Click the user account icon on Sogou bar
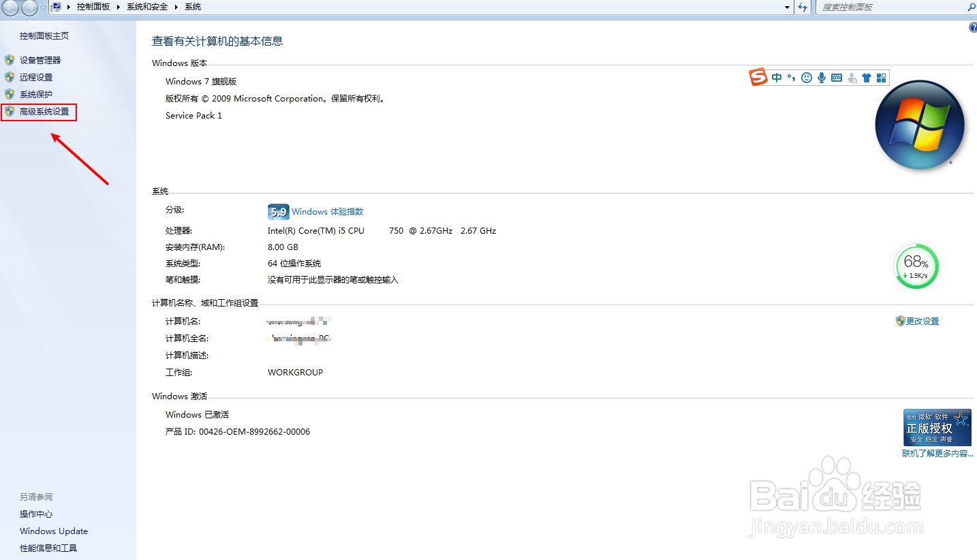The width and height of the screenshot is (977, 560). 852,78
